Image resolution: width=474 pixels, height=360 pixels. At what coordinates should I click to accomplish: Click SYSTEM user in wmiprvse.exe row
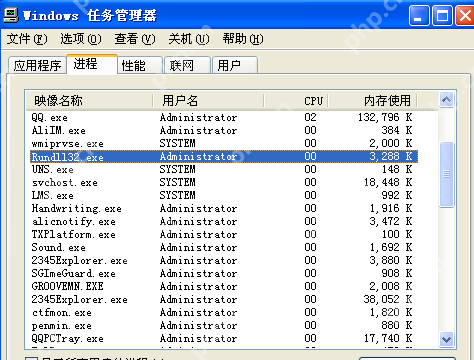click(177, 143)
